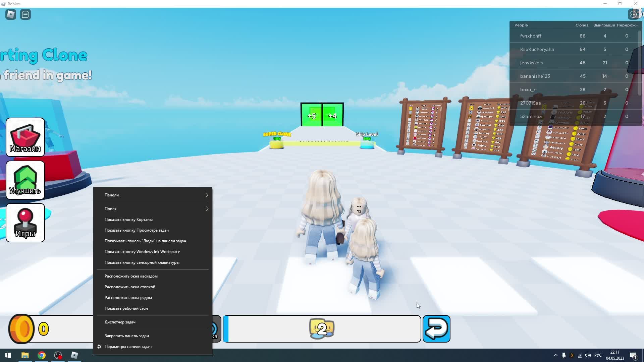Show hidden tray icons chevron
The width and height of the screenshot is (644, 362).
555,355
